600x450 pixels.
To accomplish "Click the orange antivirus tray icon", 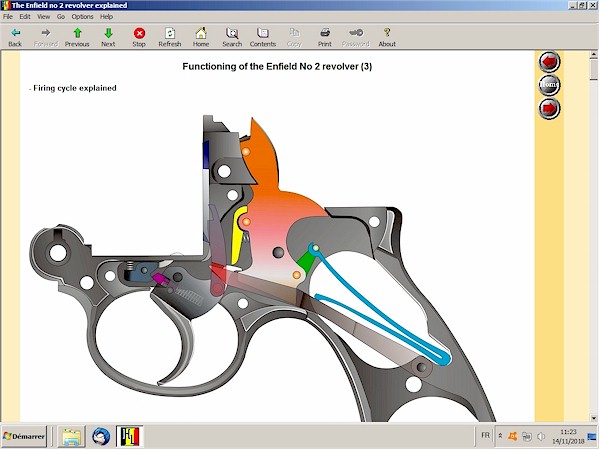I will click(x=512, y=436).
